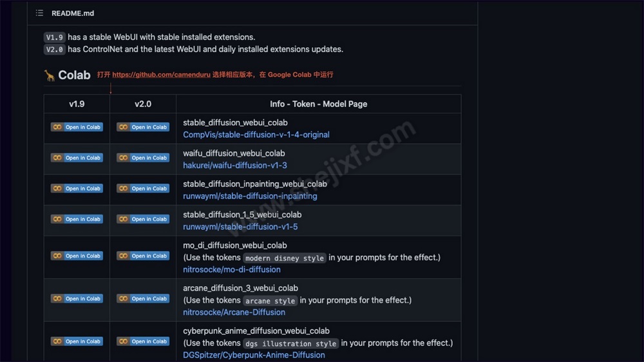Go to nitrosocke/mo-di-diffusion model page
The width and height of the screenshot is (644, 362).
click(232, 269)
